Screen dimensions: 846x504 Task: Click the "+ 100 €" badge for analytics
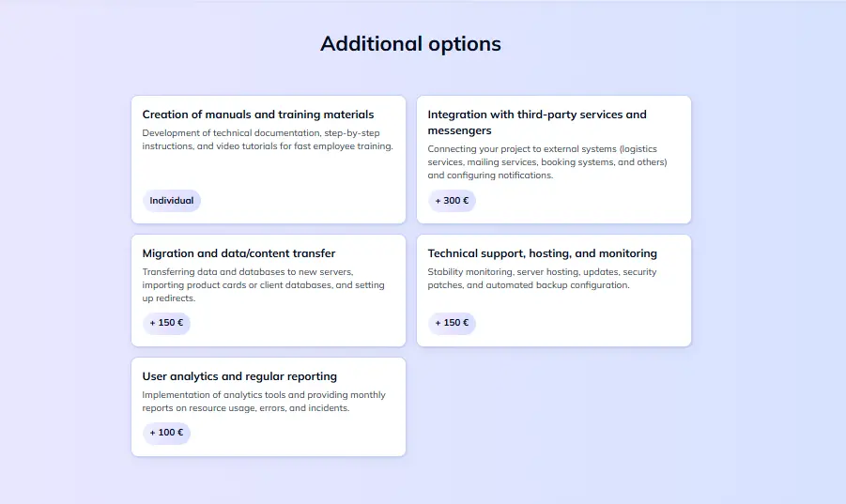[x=167, y=433]
